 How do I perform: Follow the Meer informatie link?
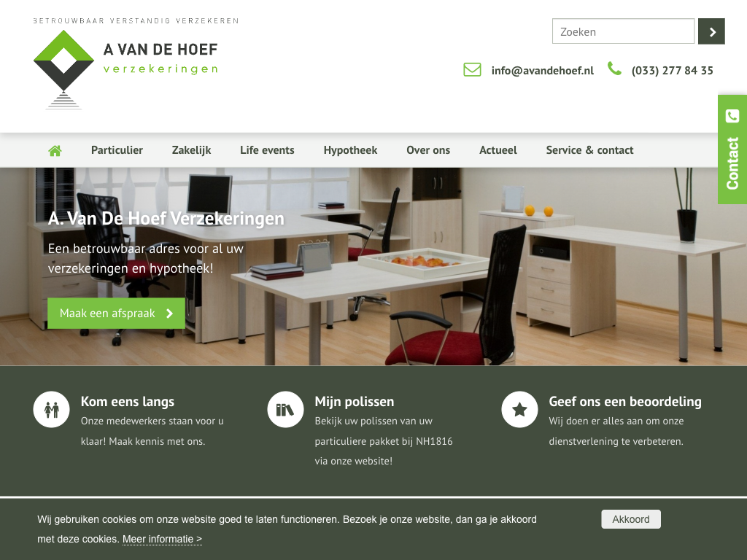pos(162,539)
